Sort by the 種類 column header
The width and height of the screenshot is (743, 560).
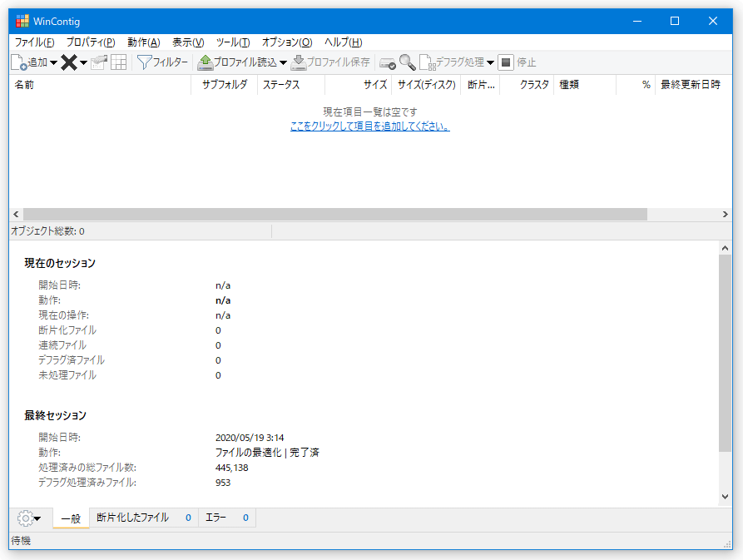tap(585, 85)
